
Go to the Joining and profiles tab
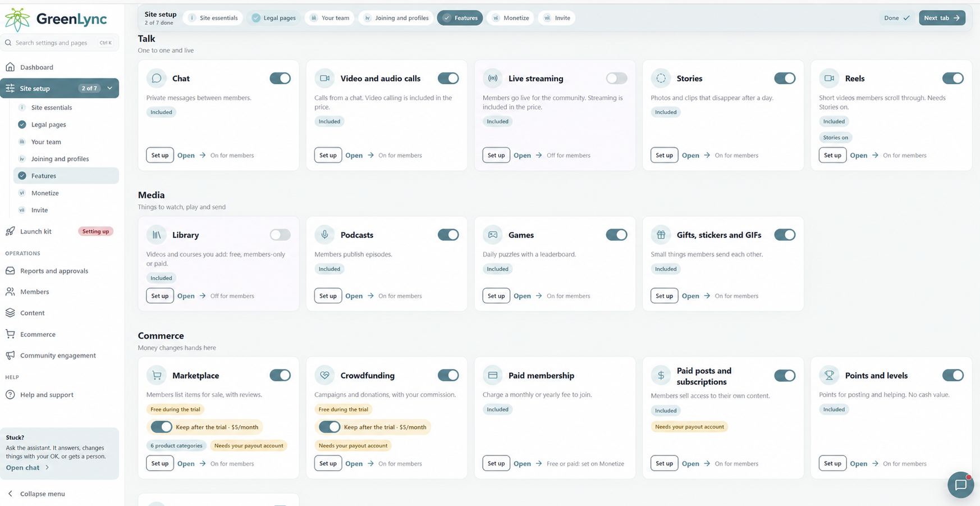[x=396, y=18]
